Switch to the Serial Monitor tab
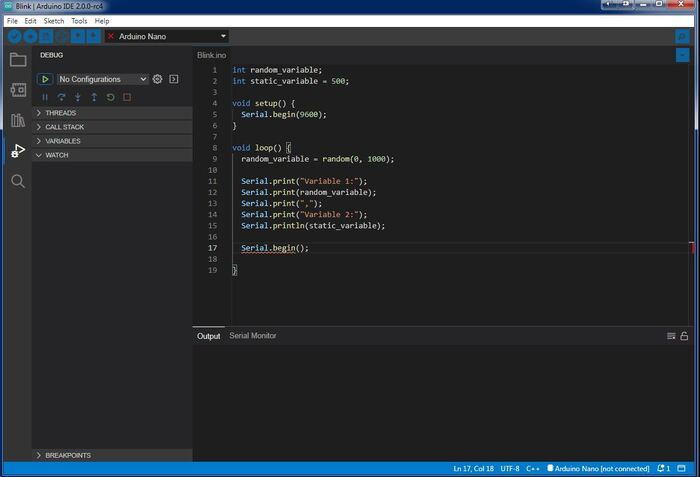 252,336
